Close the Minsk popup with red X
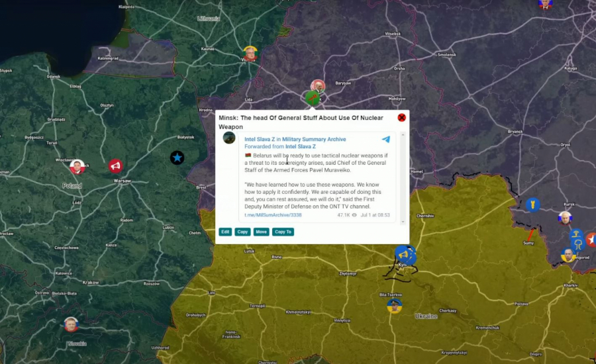596x364 pixels. pos(401,118)
